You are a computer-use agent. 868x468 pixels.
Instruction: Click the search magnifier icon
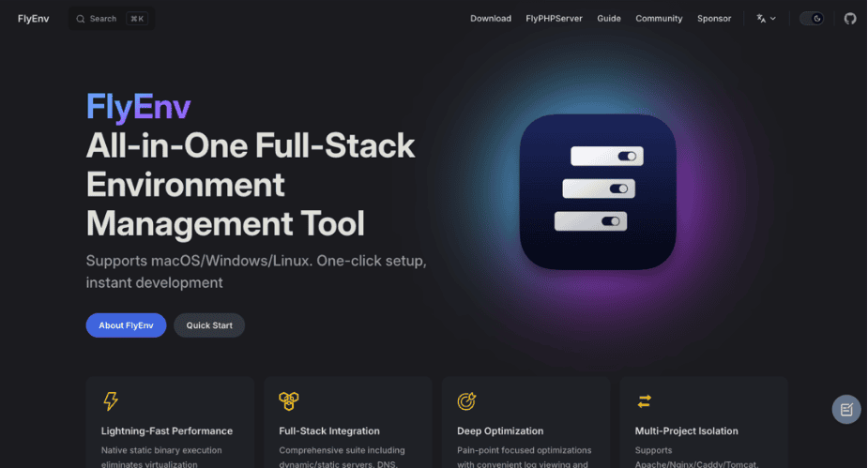tap(81, 19)
